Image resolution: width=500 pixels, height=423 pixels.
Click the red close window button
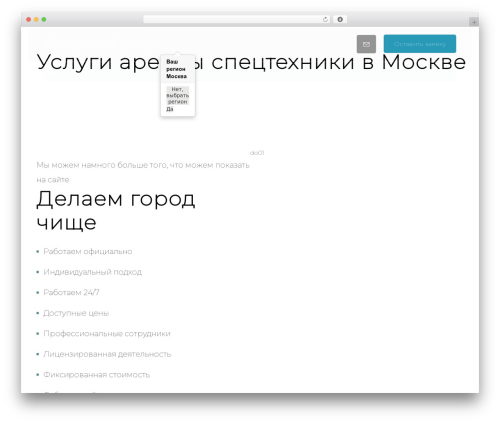[x=29, y=20]
